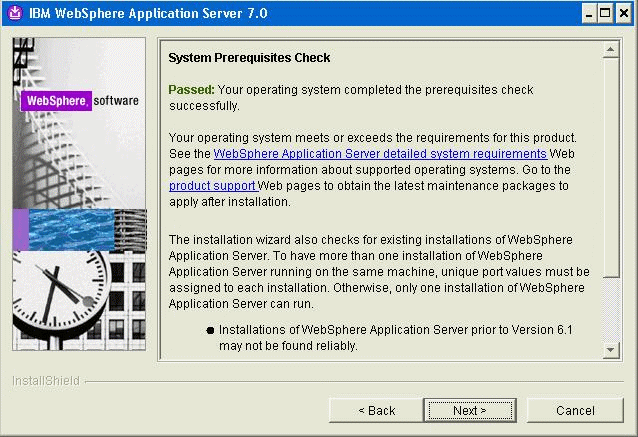Viewport: 638px width, 437px height.
Task: Select the System Prerequisites Check heading
Action: [249, 58]
